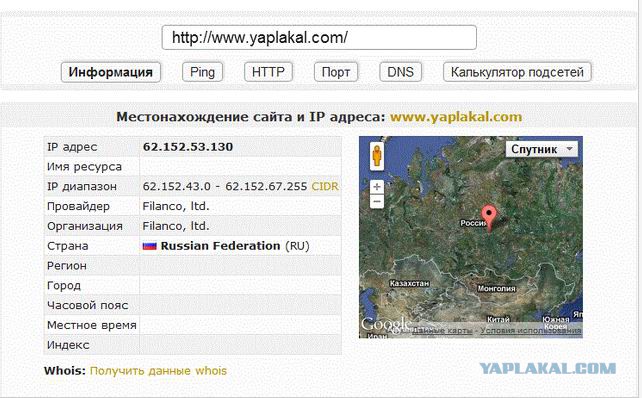Image resolution: width=642 pixels, height=398 pixels.
Task: Click Filanco, ltd. in Организация row
Action: pyautogui.click(x=176, y=226)
